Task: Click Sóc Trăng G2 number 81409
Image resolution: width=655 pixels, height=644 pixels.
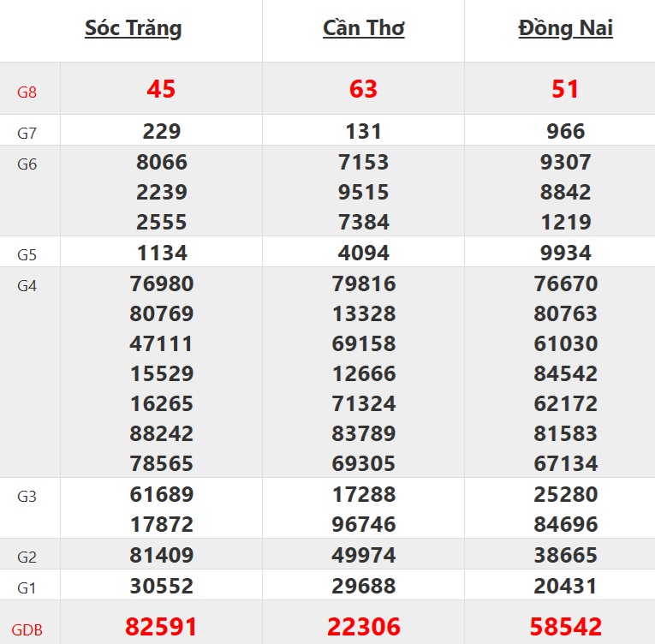Action: (x=161, y=555)
